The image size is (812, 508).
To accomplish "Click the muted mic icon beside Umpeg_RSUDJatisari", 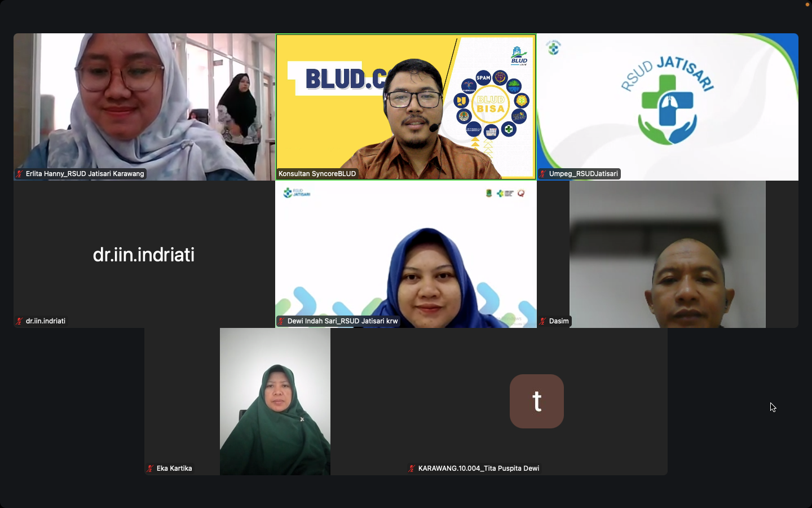I will coord(544,174).
